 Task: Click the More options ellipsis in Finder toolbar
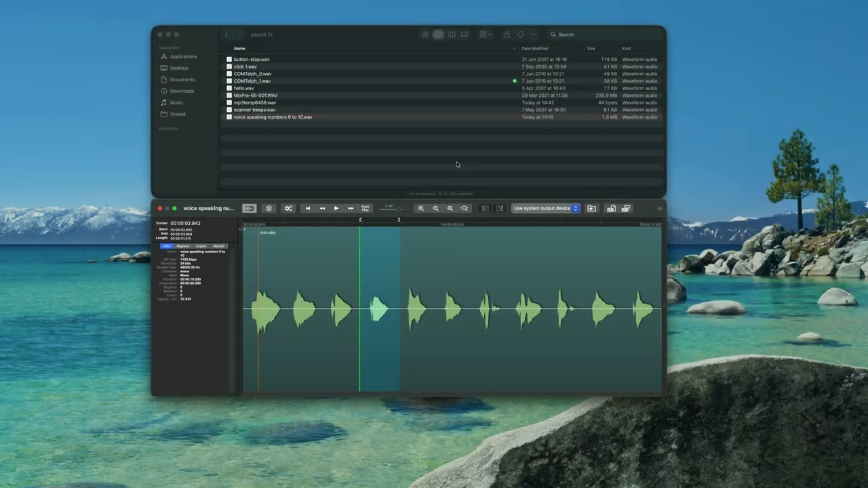pyautogui.click(x=534, y=35)
